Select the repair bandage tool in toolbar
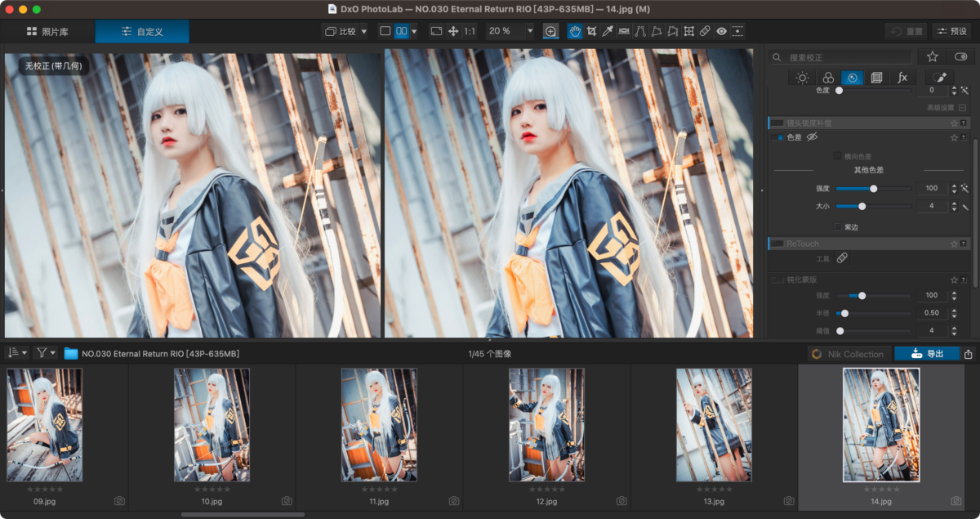The height and width of the screenshot is (519, 980). (706, 31)
